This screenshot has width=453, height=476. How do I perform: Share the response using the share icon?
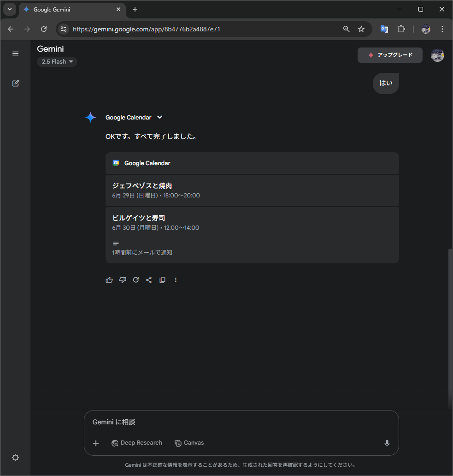point(149,280)
